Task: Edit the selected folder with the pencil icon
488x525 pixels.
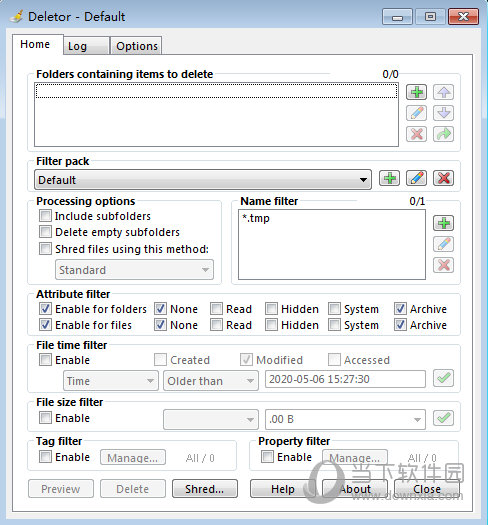Action: pyautogui.click(x=416, y=113)
